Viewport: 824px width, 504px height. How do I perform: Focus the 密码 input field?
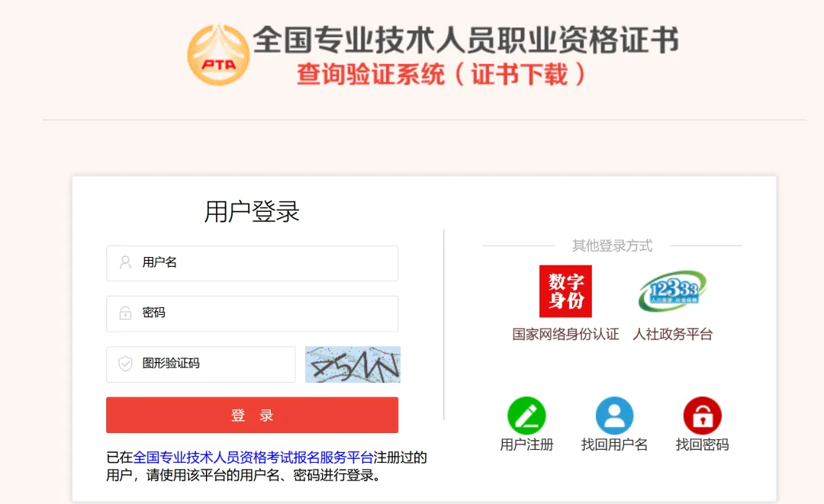(x=253, y=313)
